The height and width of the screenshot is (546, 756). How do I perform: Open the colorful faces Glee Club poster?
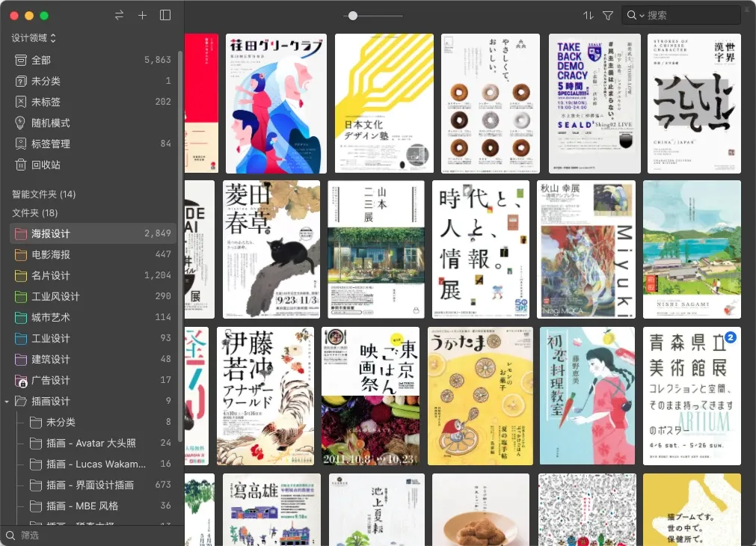(x=276, y=103)
